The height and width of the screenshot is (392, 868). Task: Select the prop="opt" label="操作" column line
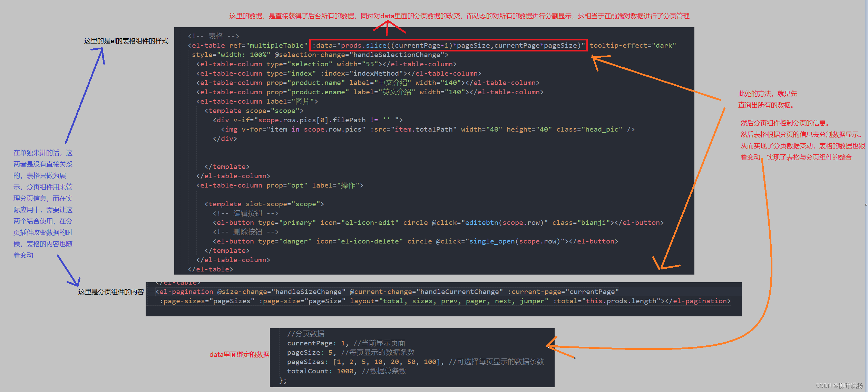280,185
